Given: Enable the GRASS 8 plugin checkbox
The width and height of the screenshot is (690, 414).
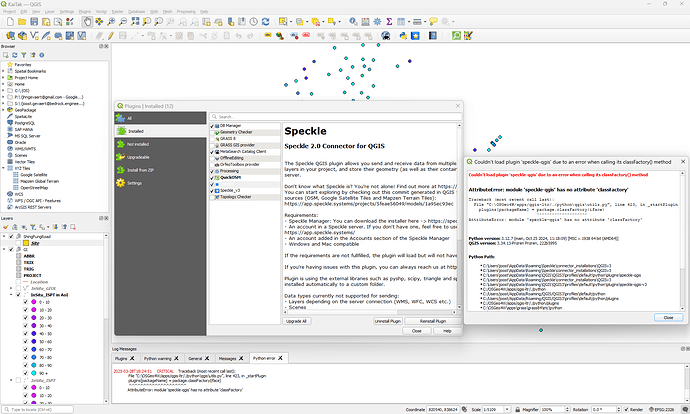Looking at the screenshot, I should [212, 139].
